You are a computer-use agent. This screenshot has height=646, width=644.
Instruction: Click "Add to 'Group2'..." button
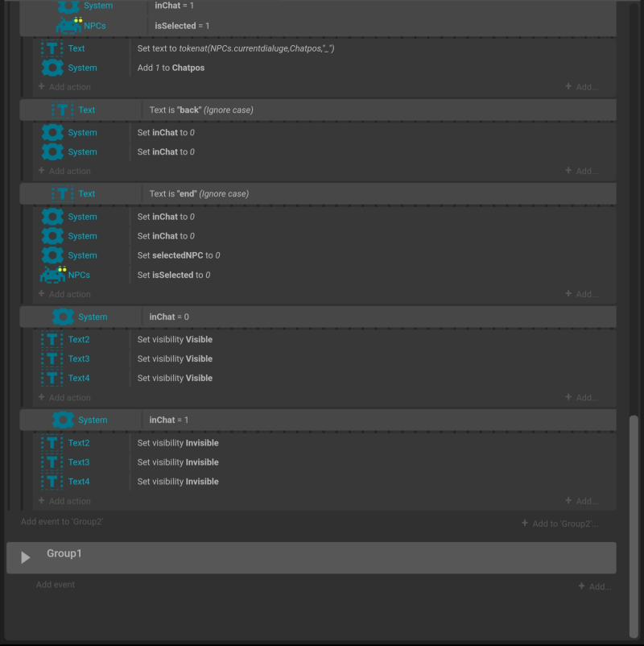560,524
